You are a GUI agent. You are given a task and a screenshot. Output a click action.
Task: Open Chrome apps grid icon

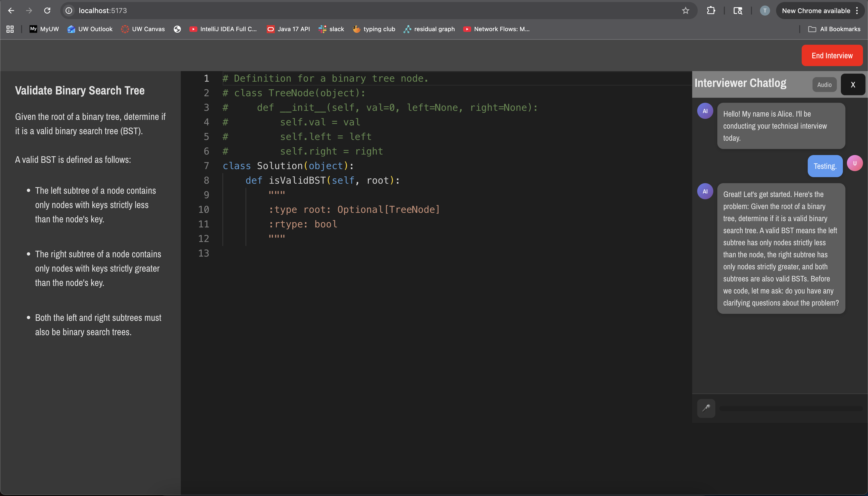click(10, 29)
